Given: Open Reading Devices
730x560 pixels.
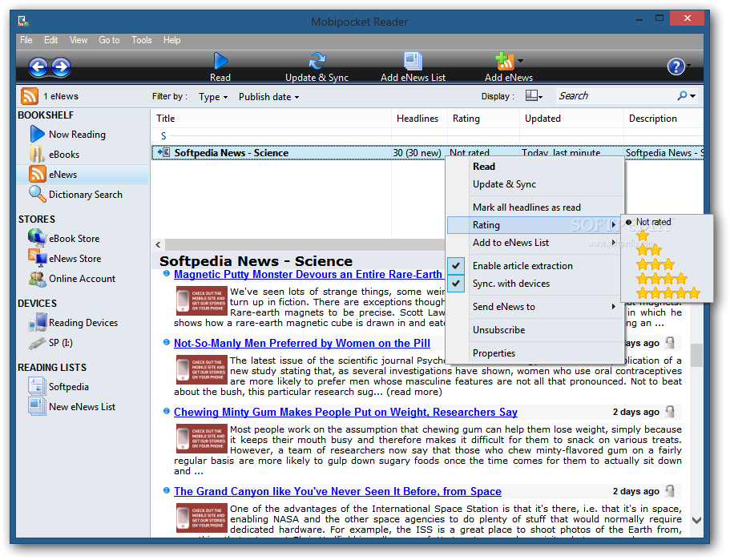Looking at the screenshot, I should (73, 323).
